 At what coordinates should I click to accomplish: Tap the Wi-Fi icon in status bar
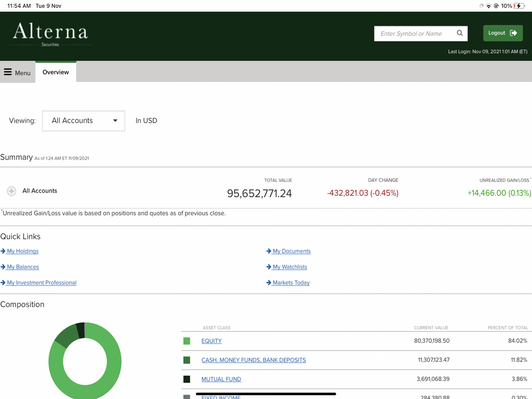click(488, 6)
